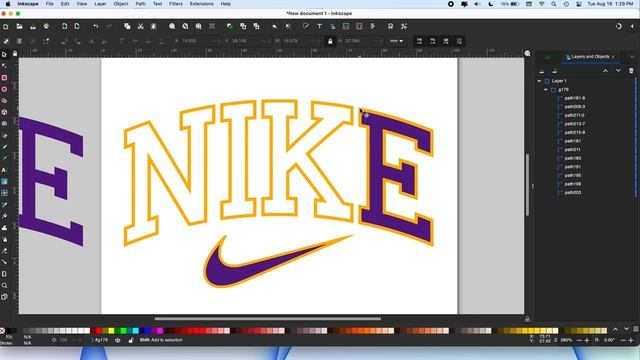Click the Zoom selection icon
This screenshot has height=360, width=640.
tap(172, 27)
